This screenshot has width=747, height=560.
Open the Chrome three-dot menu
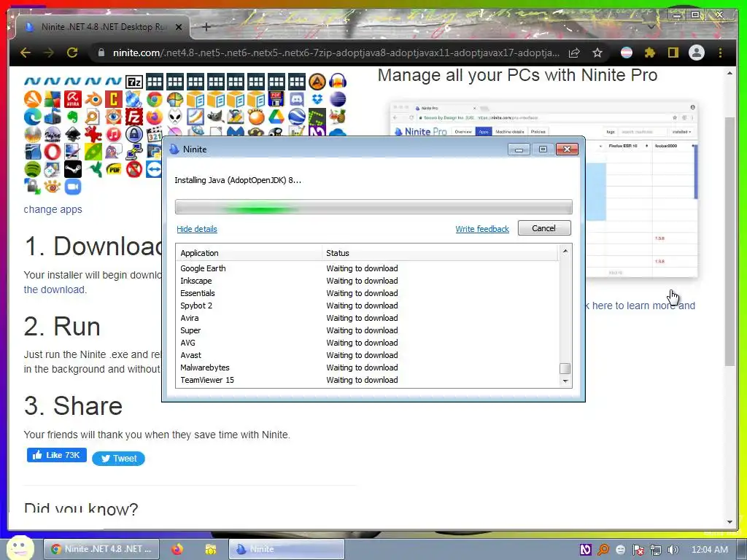point(720,52)
